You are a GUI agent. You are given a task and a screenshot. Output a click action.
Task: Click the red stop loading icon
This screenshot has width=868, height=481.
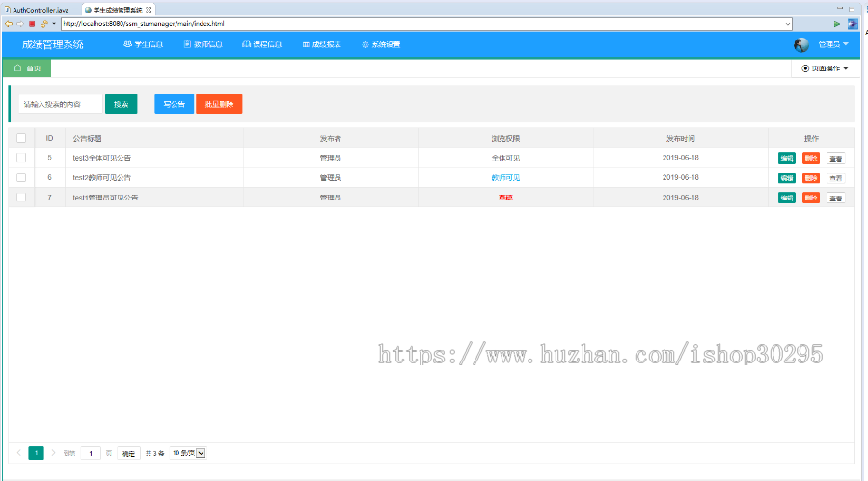coord(32,24)
